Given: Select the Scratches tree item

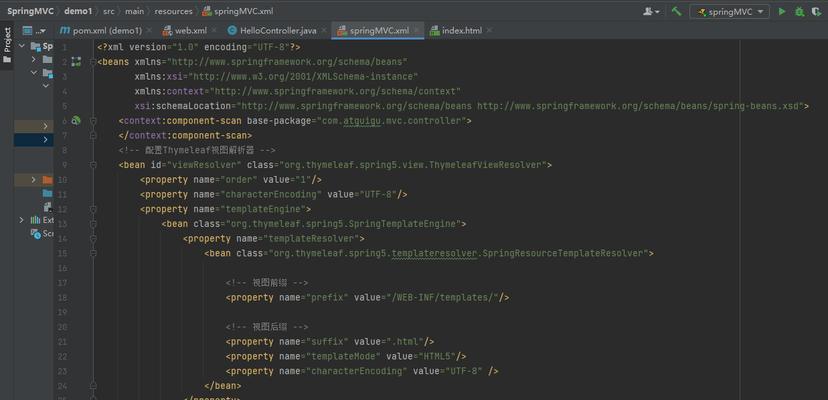Looking at the screenshot, I should click(x=42, y=234).
